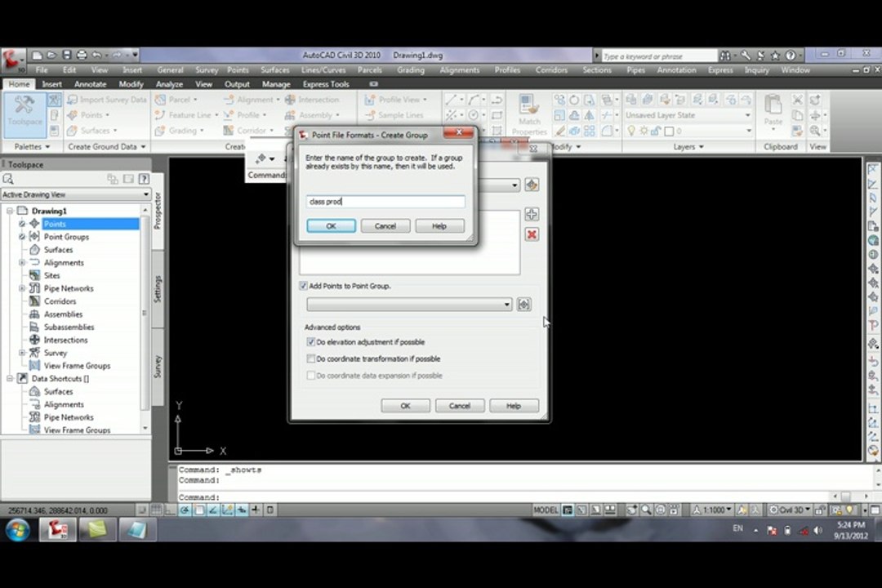Expand the Palettes panel dropdown
This screenshot has height=588, width=882.
(32, 146)
